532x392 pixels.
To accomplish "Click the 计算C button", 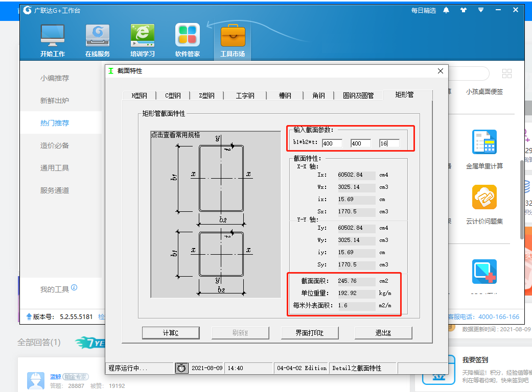I will pyautogui.click(x=171, y=333).
